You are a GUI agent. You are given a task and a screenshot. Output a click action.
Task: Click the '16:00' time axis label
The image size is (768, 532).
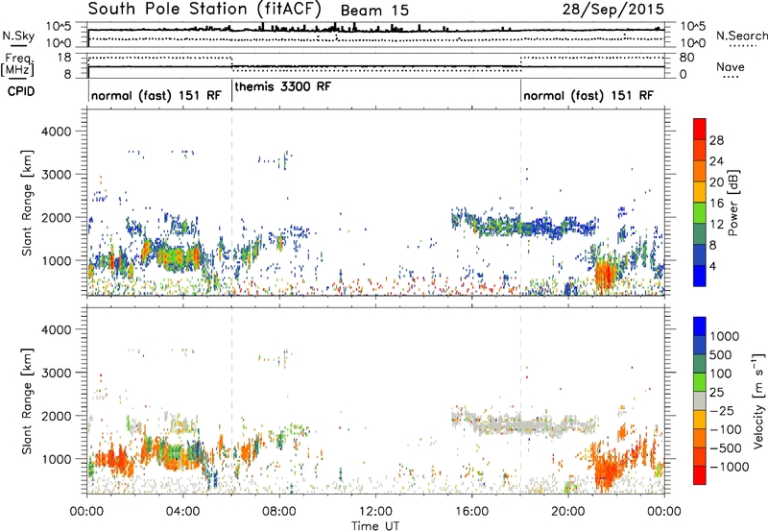point(471,511)
